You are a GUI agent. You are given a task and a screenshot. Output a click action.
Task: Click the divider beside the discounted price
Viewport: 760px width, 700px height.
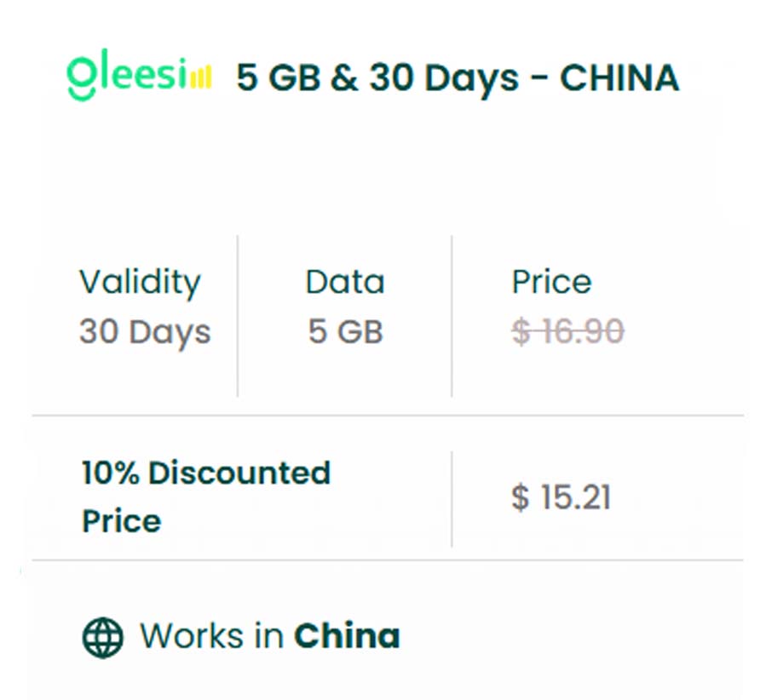coord(452,498)
